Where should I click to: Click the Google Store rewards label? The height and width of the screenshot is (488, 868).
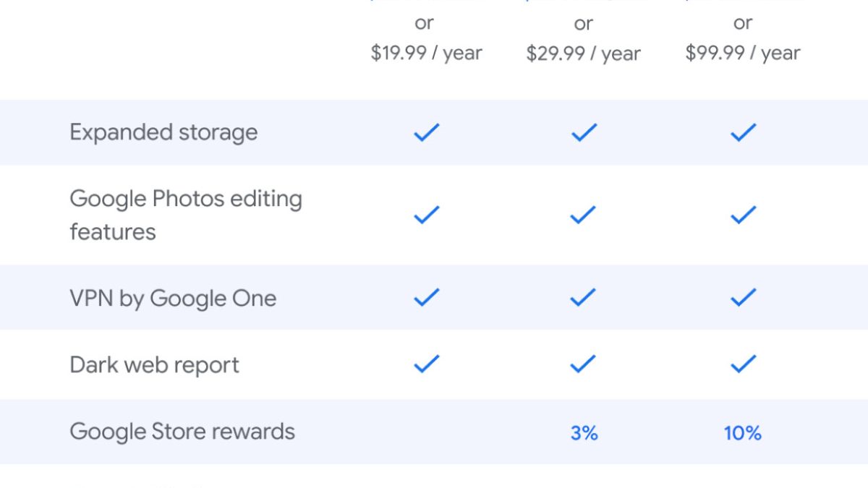point(182,432)
